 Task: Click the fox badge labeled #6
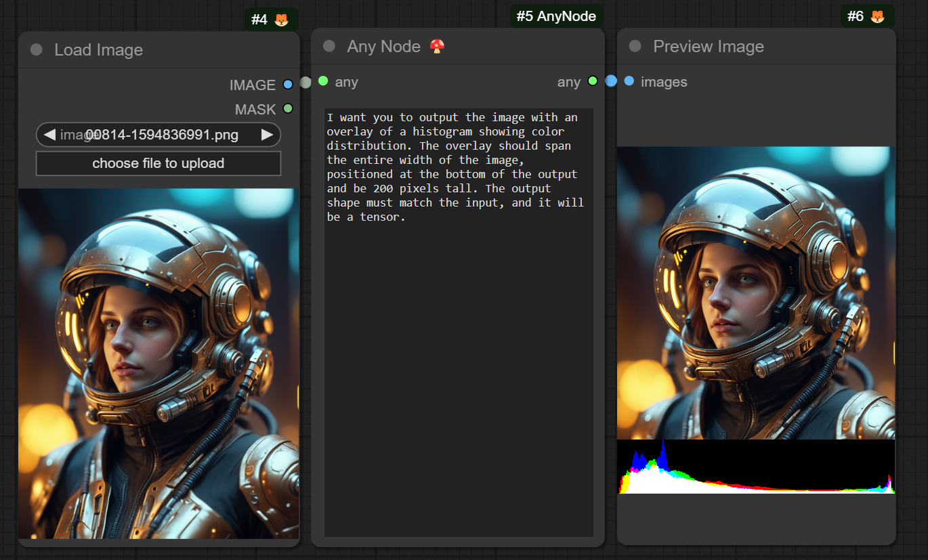(868, 16)
